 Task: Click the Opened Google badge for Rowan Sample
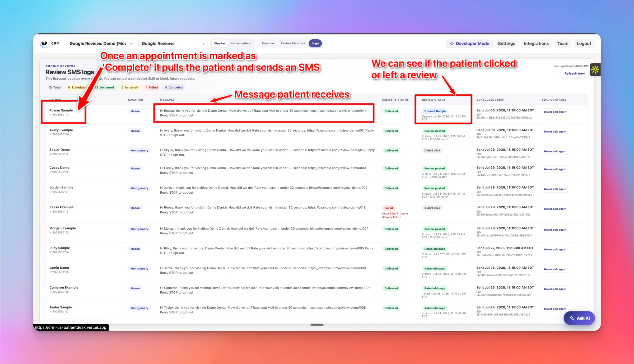pos(435,111)
